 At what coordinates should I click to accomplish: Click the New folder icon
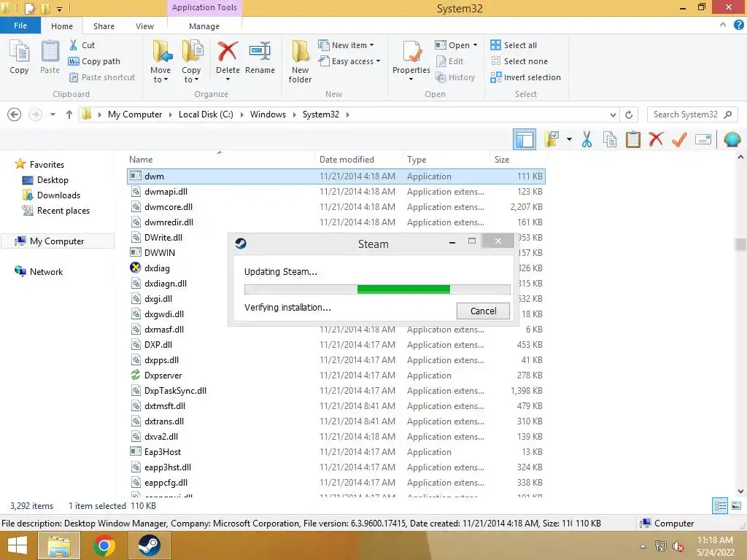(x=300, y=51)
